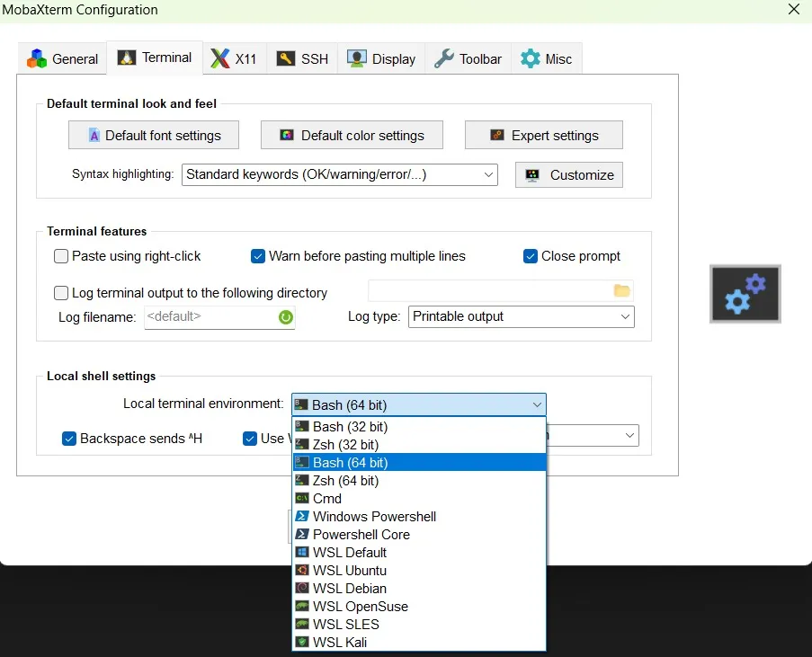This screenshot has width=812, height=657.
Task: Collapse the Local terminal environment dropdown
Action: (537, 404)
